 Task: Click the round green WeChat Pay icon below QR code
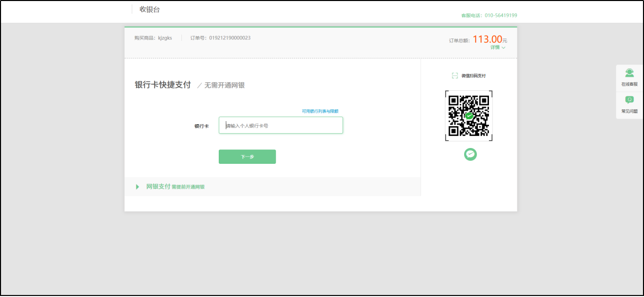(470, 154)
